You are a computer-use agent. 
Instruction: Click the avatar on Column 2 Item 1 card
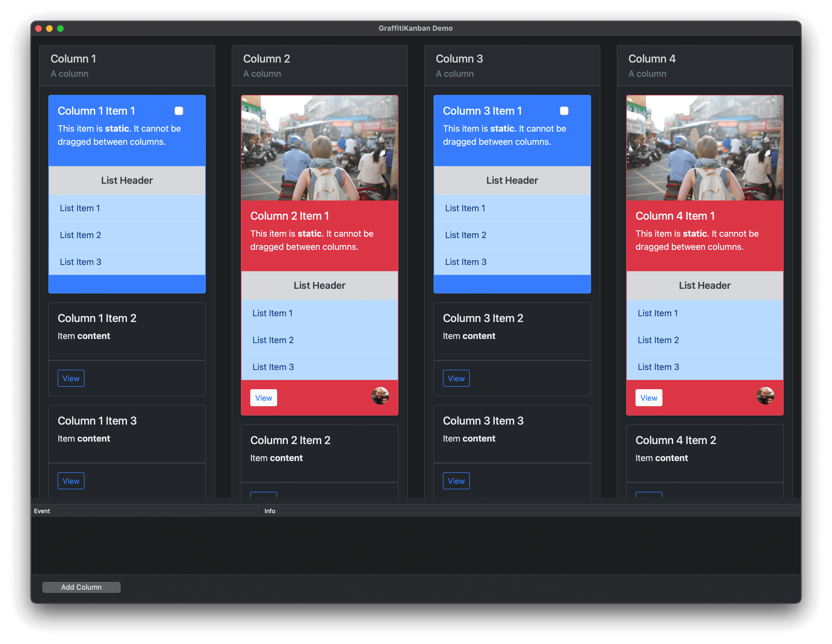click(380, 396)
